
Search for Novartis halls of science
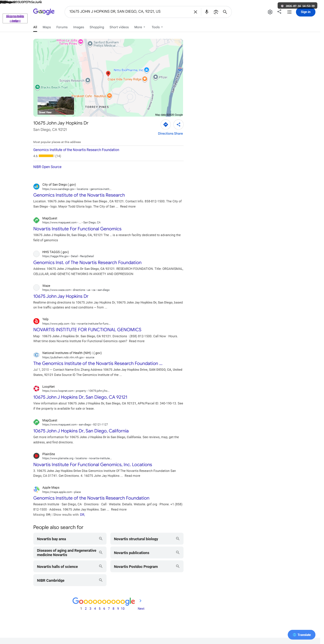(x=70, y=566)
